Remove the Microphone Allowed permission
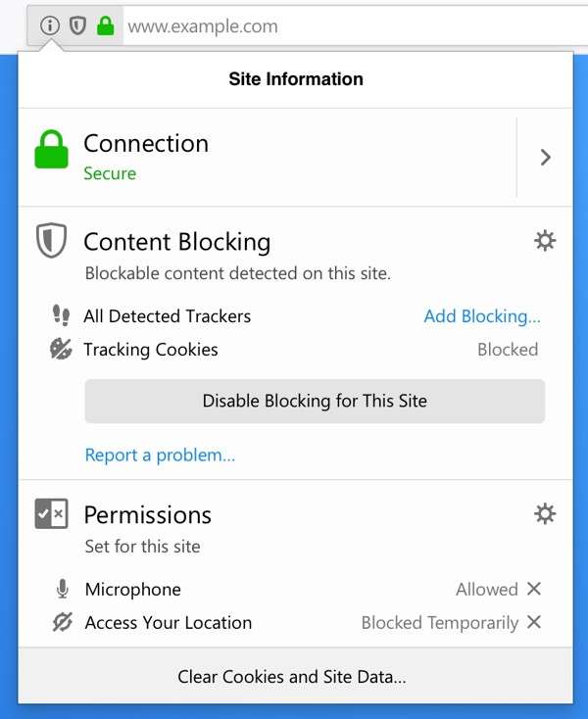Viewport: 588px width, 719px height. [x=534, y=589]
